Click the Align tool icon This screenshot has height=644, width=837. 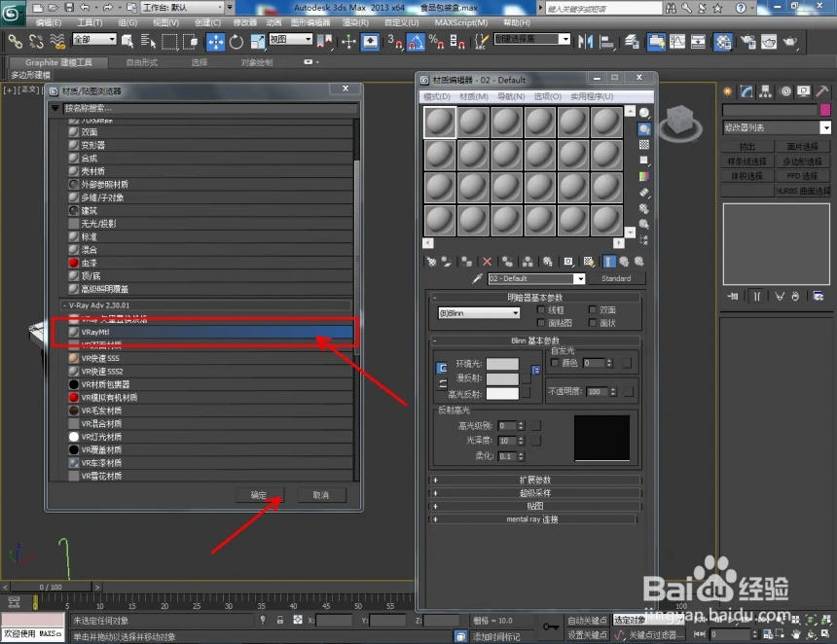click(x=606, y=42)
